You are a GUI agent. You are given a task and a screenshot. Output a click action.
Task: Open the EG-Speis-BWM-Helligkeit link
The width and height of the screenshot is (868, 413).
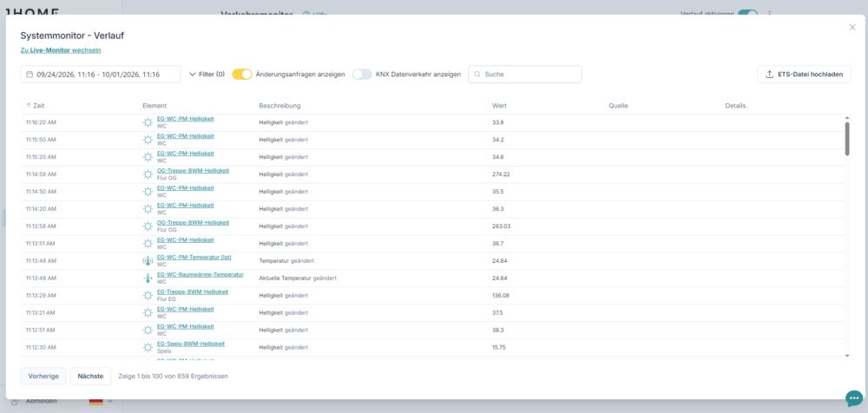tap(190, 344)
